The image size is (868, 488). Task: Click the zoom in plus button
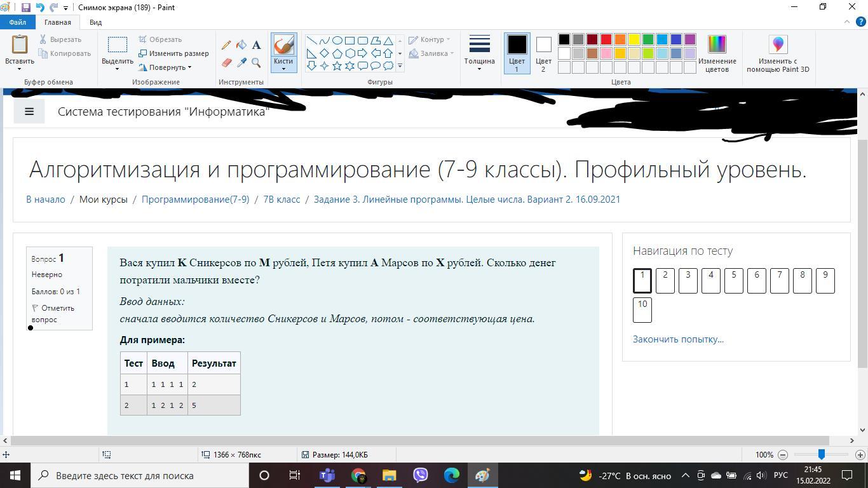pos(860,454)
